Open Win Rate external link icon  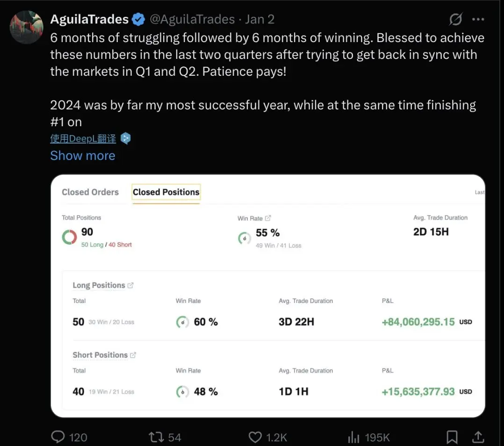tap(268, 218)
